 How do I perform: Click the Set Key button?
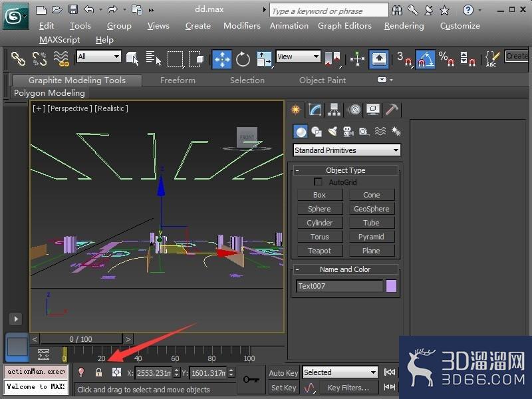(x=283, y=388)
